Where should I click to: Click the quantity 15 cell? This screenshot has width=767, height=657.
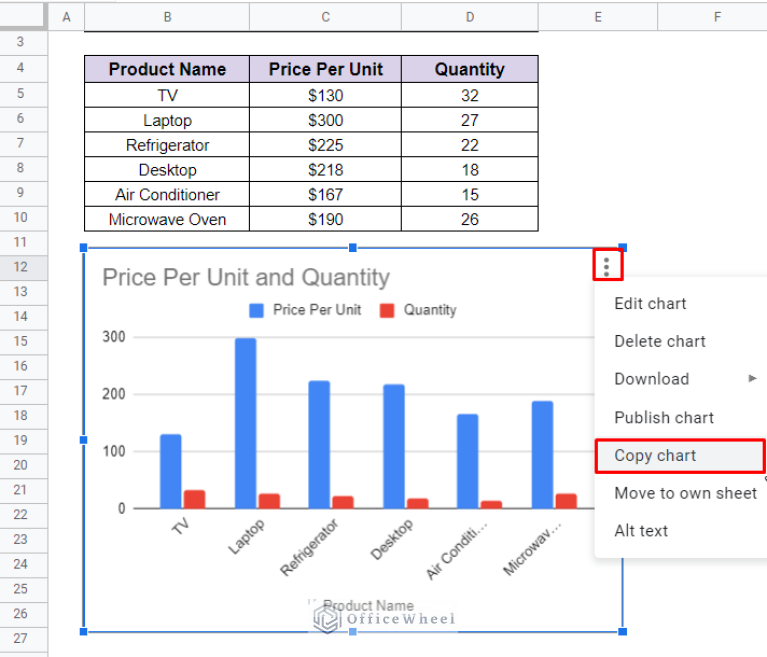tap(470, 195)
